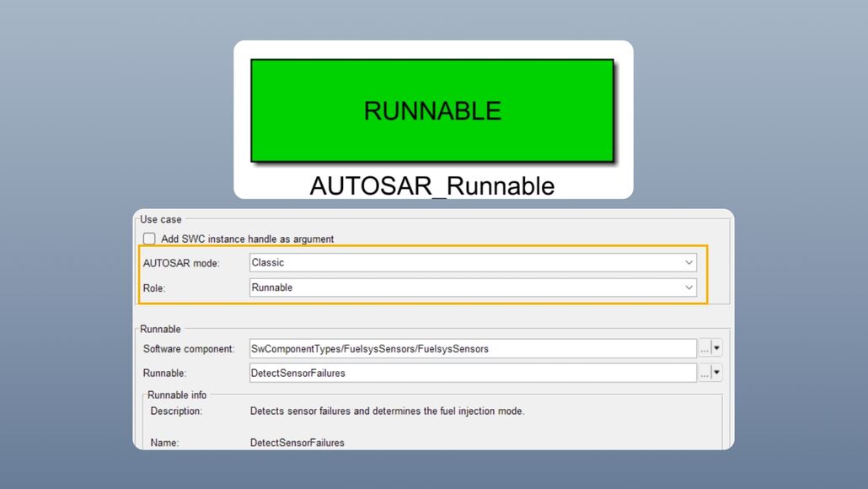Click the 'Description:' label in Runnable info
Image resolution: width=868 pixels, height=489 pixels.
(176, 411)
